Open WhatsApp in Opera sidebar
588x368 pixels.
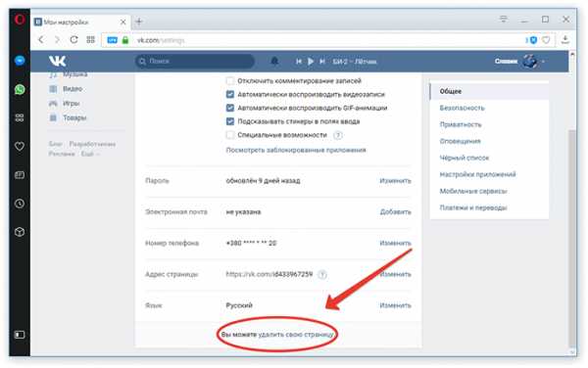pyautogui.click(x=20, y=89)
